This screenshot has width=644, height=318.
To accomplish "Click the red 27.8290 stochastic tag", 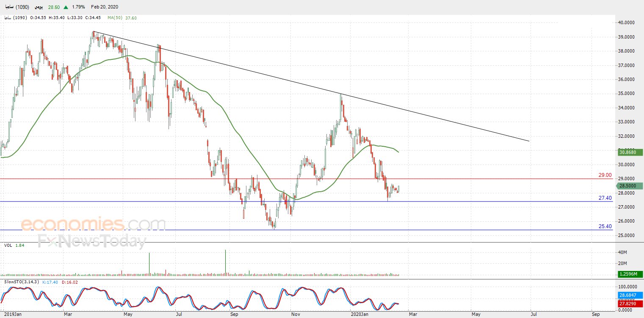I will point(630,304).
